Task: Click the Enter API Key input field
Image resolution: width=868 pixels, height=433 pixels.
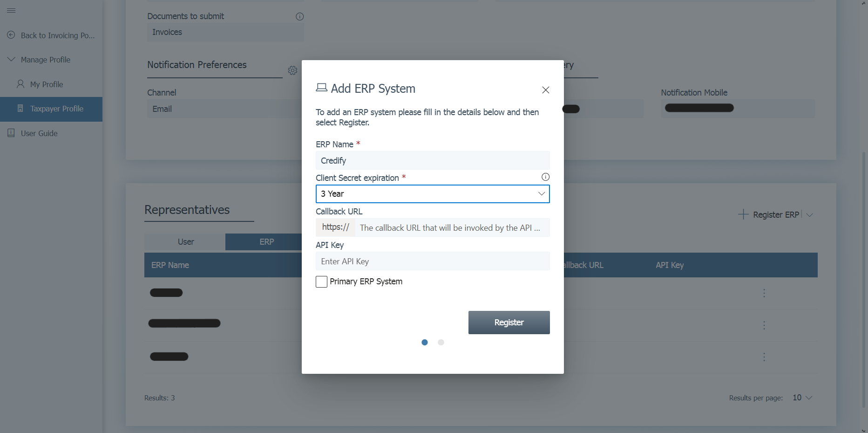Action: 432,261
